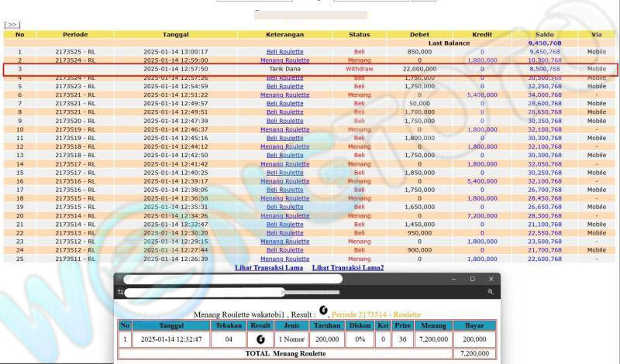Viewport: 620px width, 364px height.
Task: Click the zoom magnifier icon in popup address bar
Action: [x=491, y=292]
